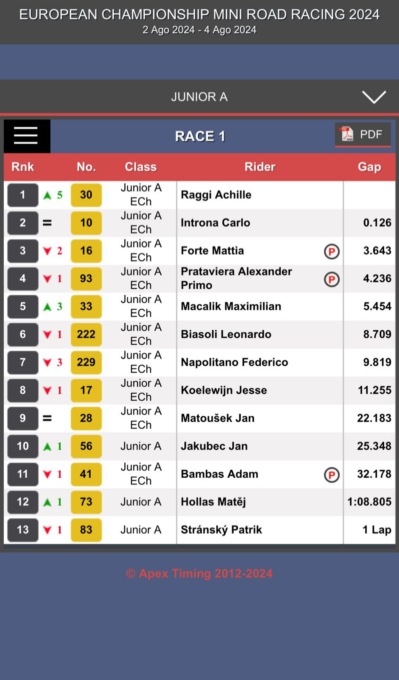Screen dimensions: 399x680
Task: Sort by the Rider column header
Action: (x=260, y=167)
